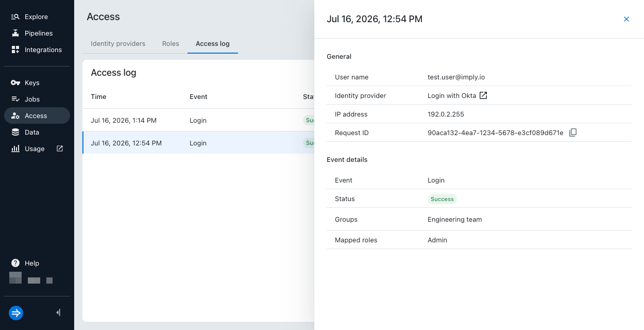
Task: Select the Jul 16, 2026, 12:54 PM row
Action: tap(198, 143)
